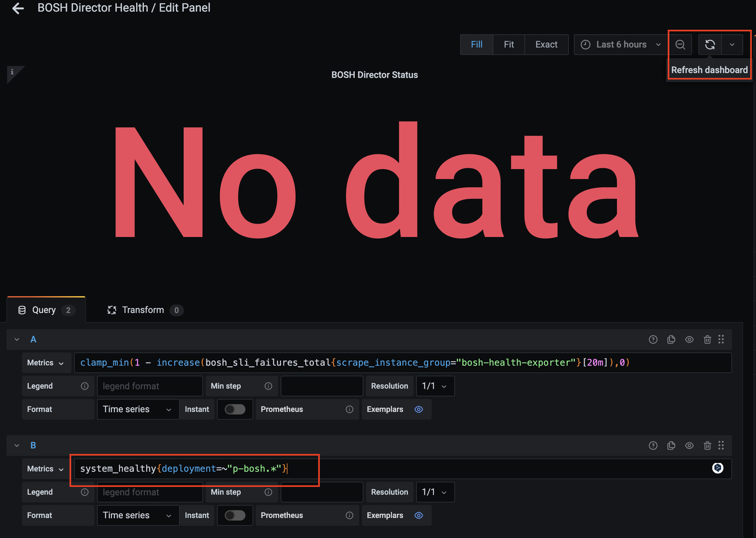Collapse query A with its chevron

[17, 339]
